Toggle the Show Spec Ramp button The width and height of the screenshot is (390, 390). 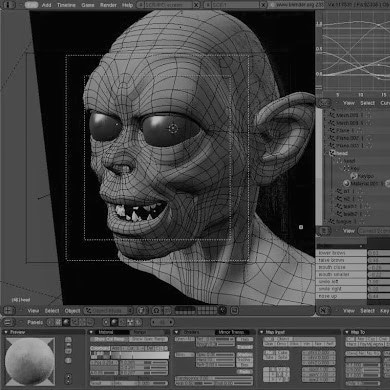(x=148, y=339)
